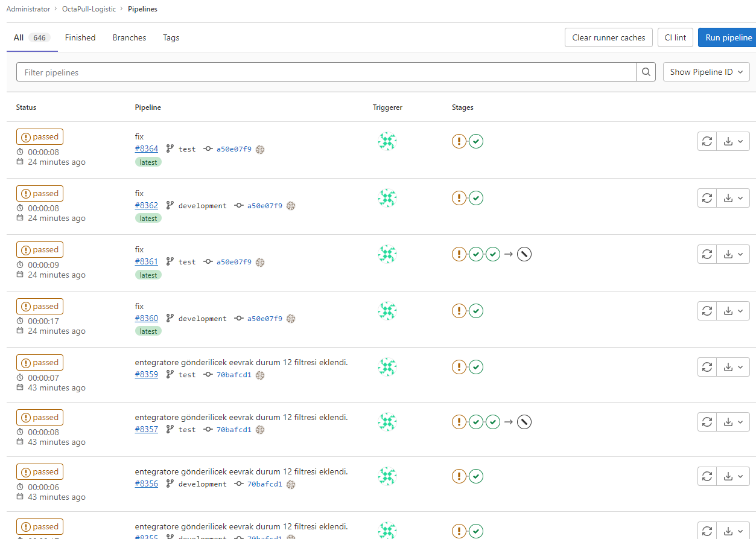Open the CI lint page
The width and height of the screenshot is (756, 539).
click(x=675, y=37)
